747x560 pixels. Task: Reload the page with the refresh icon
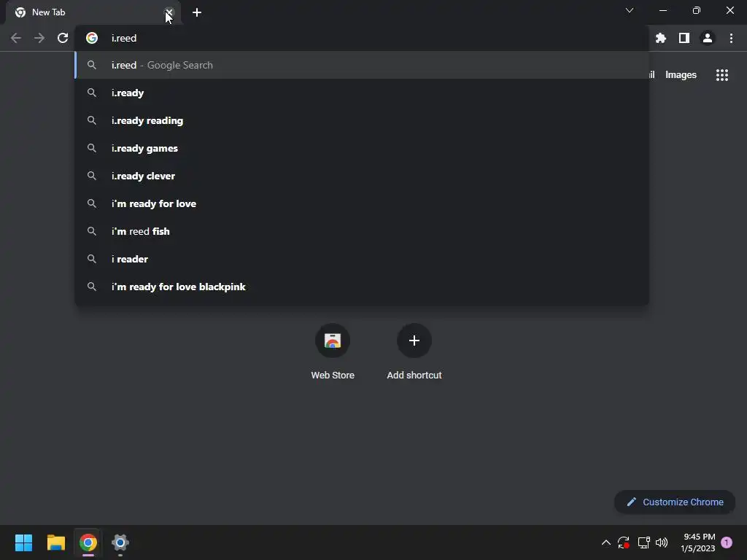(63, 38)
